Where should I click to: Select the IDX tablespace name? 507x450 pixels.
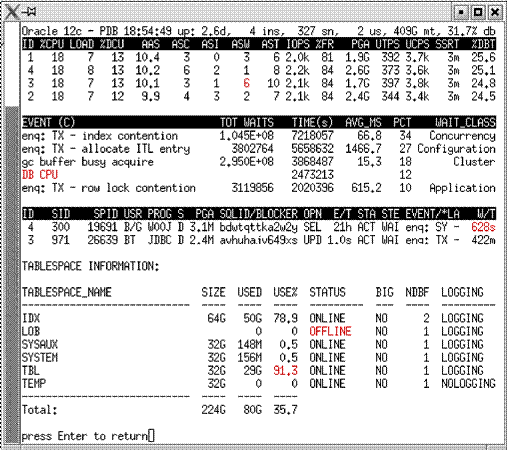[x=31, y=318]
